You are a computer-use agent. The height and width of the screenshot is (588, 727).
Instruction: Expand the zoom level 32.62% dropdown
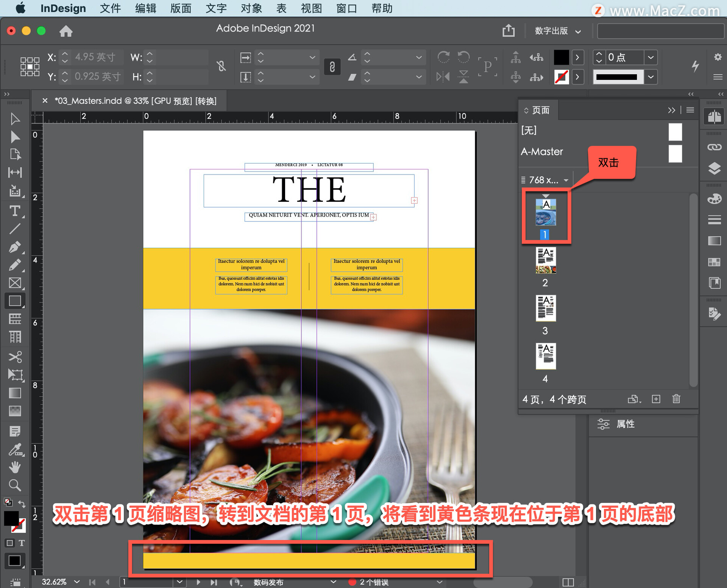[77, 582]
